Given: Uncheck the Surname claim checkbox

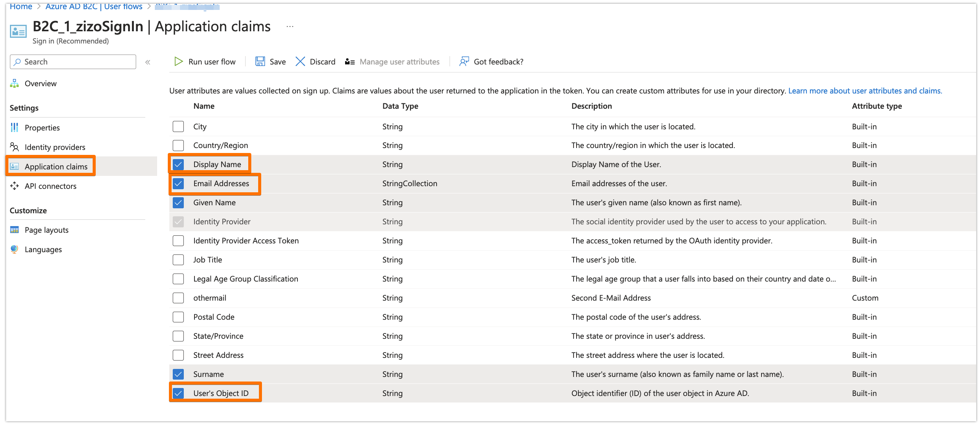Looking at the screenshot, I should click(178, 374).
